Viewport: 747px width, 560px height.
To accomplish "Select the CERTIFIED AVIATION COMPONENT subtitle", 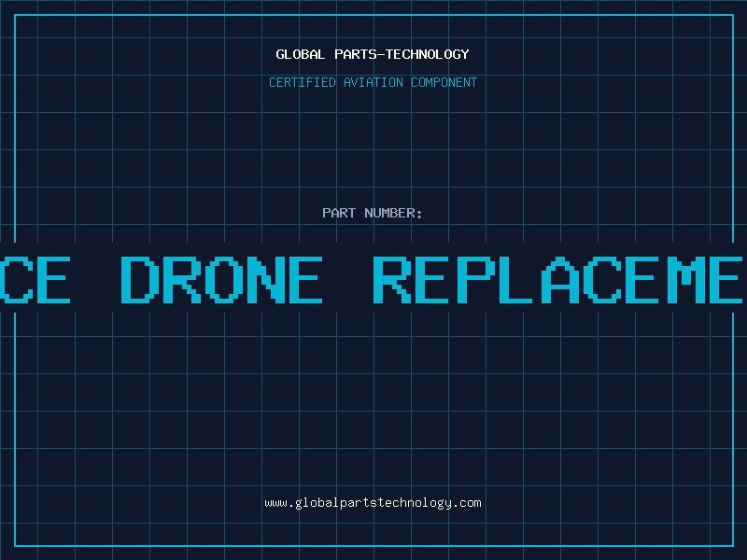I will (373, 82).
